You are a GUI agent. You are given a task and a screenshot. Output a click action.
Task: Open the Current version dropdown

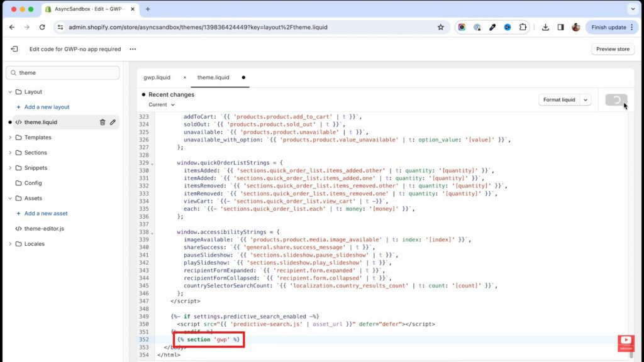[x=162, y=105]
